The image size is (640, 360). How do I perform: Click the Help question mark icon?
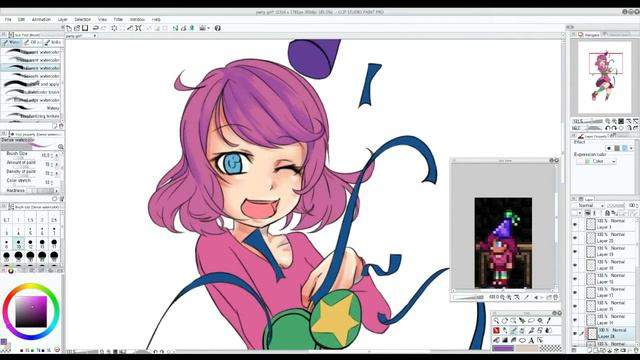pyautogui.click(x=218, y=28)
